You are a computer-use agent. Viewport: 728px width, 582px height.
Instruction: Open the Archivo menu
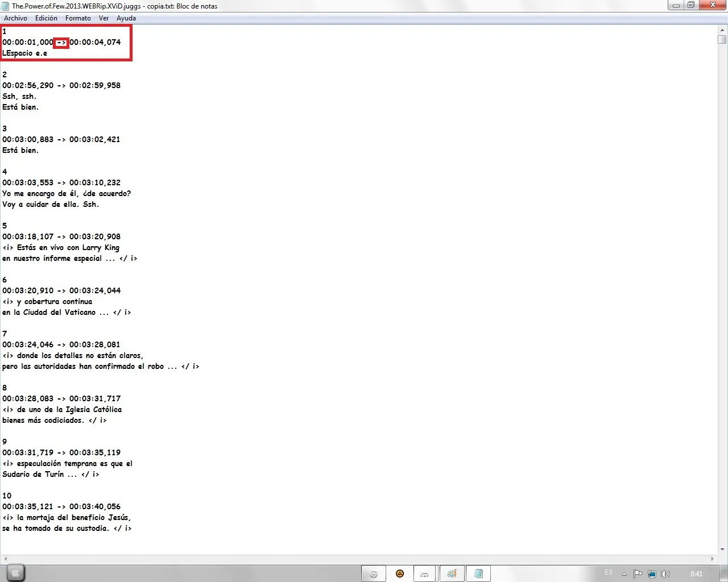pos(15,18)
